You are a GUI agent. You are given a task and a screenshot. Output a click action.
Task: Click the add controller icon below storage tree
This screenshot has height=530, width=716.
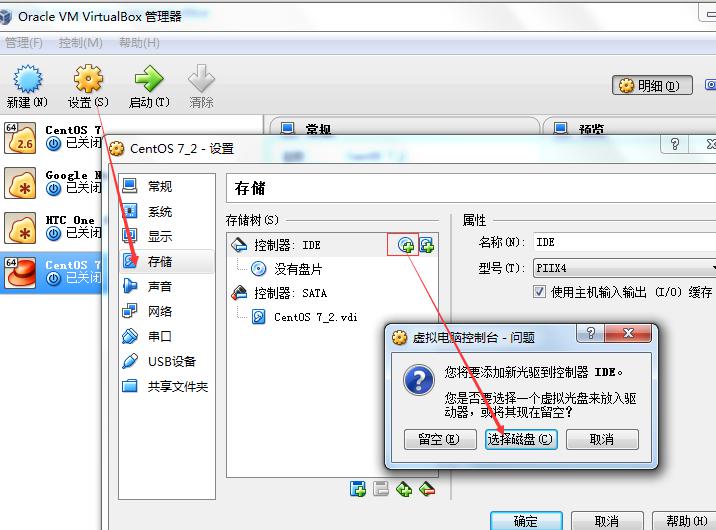[358, 488]
